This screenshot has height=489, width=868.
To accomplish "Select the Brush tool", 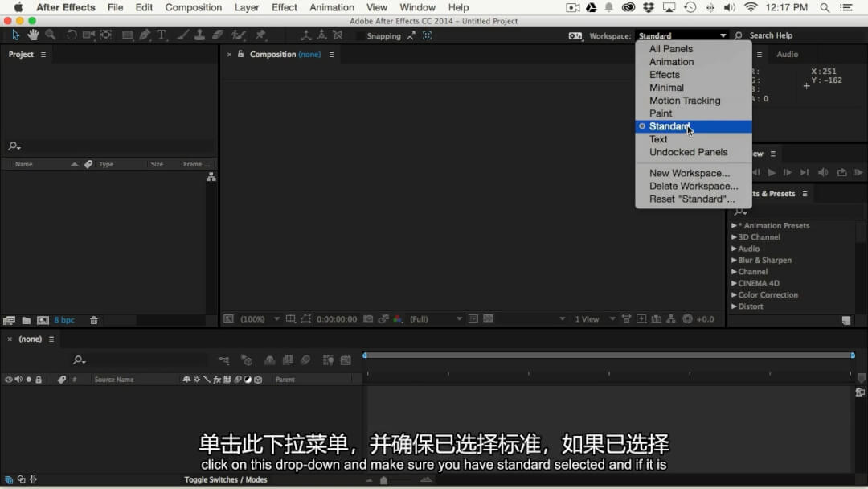I will (182, 35).
